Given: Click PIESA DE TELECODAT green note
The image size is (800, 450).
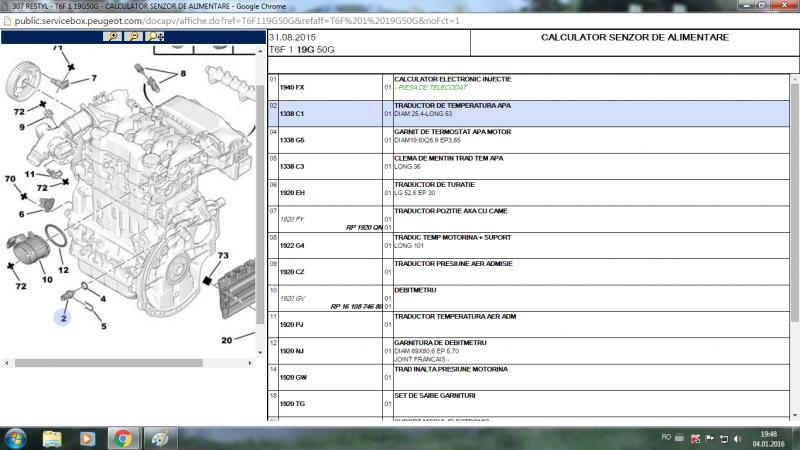Looking at the screenshot, I should [432, 88].
